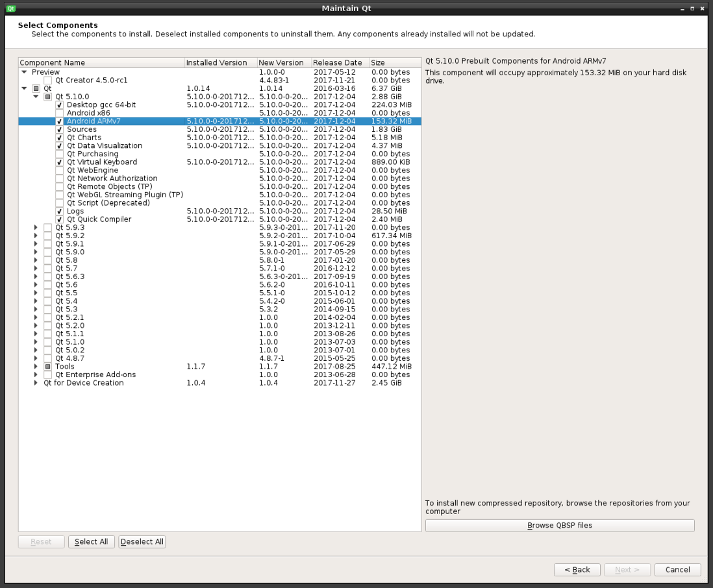The height and width of the screenshot is (588, 713).
Task: Expand the Qt 5.5 tree node
Action: [36, 293]
